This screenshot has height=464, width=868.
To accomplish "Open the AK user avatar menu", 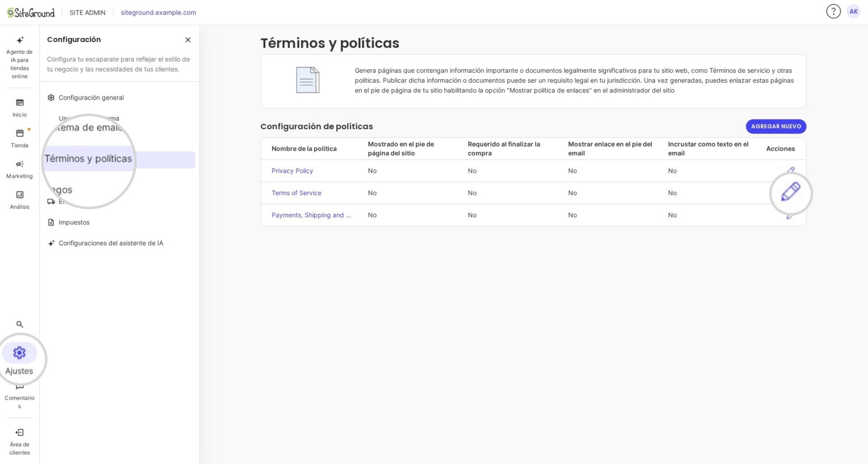I will 853,12.
